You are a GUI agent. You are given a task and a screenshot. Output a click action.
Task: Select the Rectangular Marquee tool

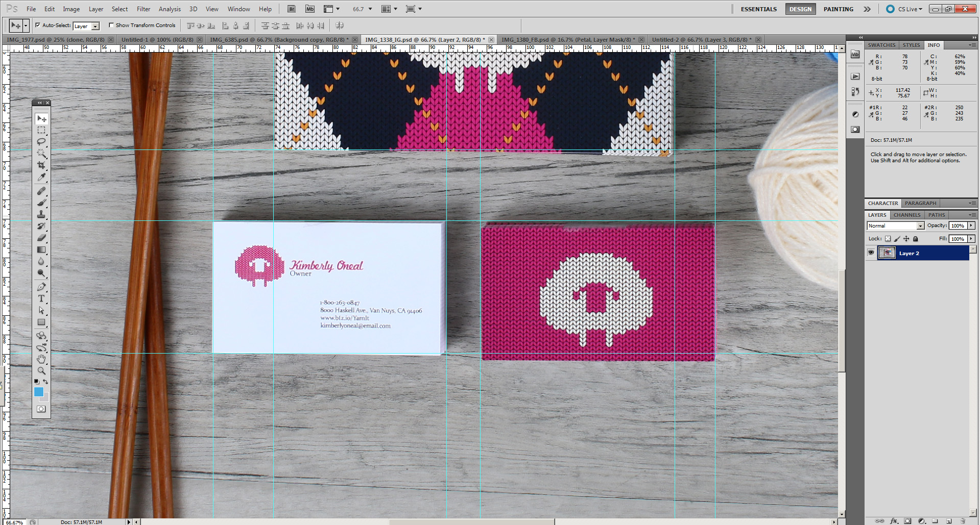(x=41, y=130)
